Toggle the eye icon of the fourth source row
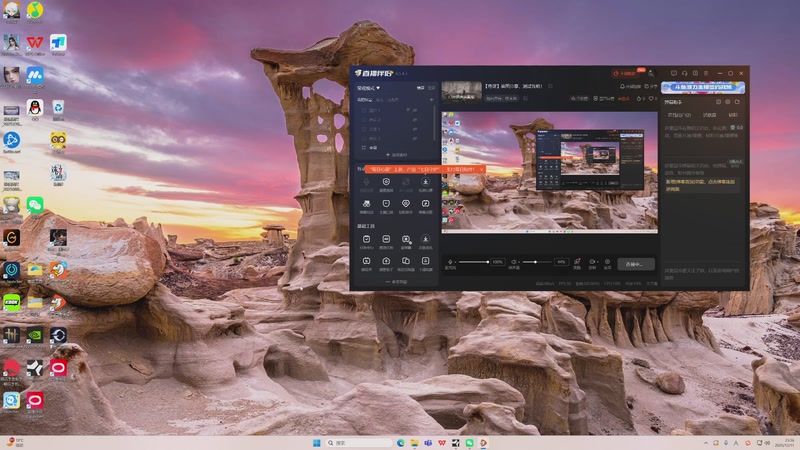 click(415, 138)
